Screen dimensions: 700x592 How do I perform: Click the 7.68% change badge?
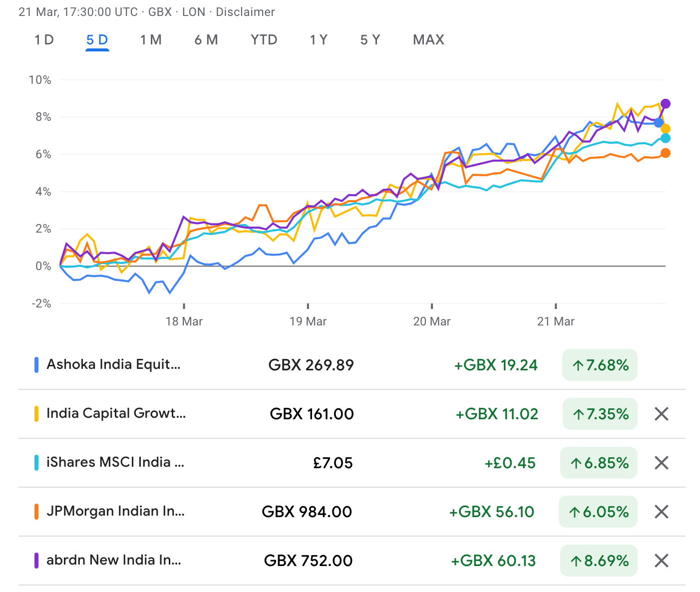tap(600, 365)
